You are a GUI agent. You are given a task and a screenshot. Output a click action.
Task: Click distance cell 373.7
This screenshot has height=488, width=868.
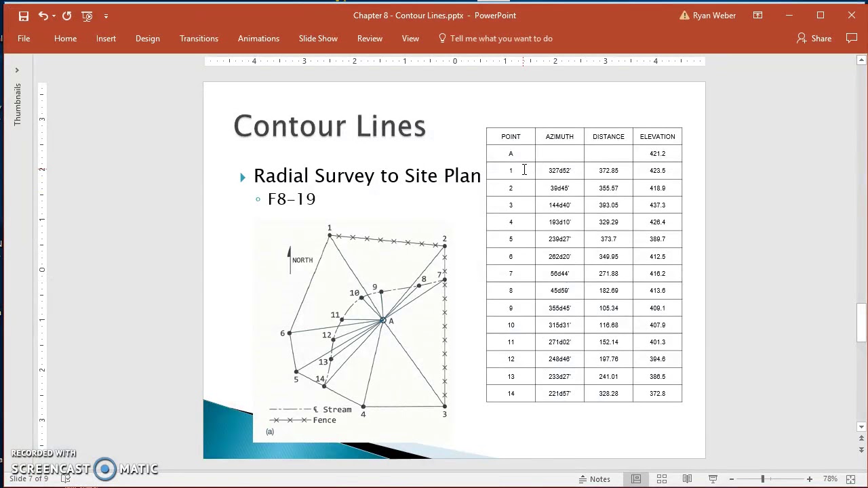click(608, 239)
